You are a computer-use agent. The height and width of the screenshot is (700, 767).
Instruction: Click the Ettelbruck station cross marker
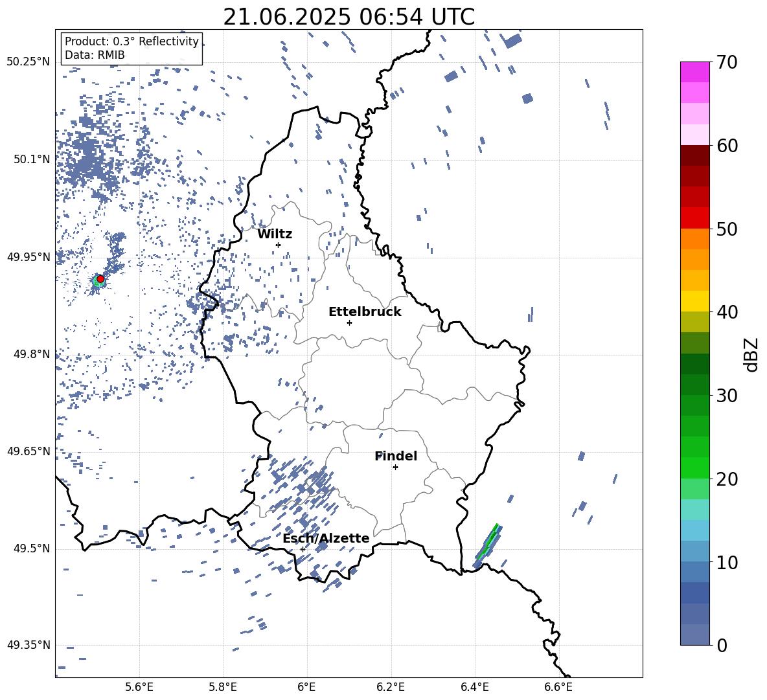click(x=349, y=322)
